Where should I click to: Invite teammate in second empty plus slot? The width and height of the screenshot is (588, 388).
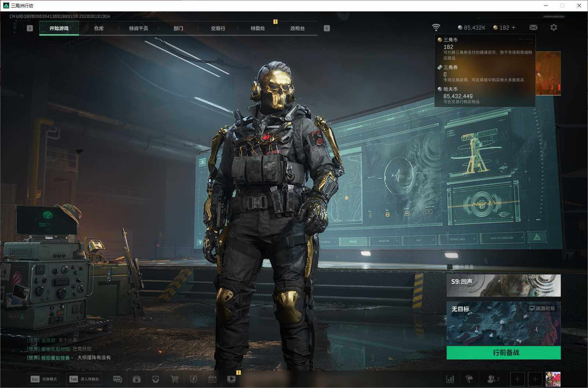pyautogui.click(x=535, y=379)
